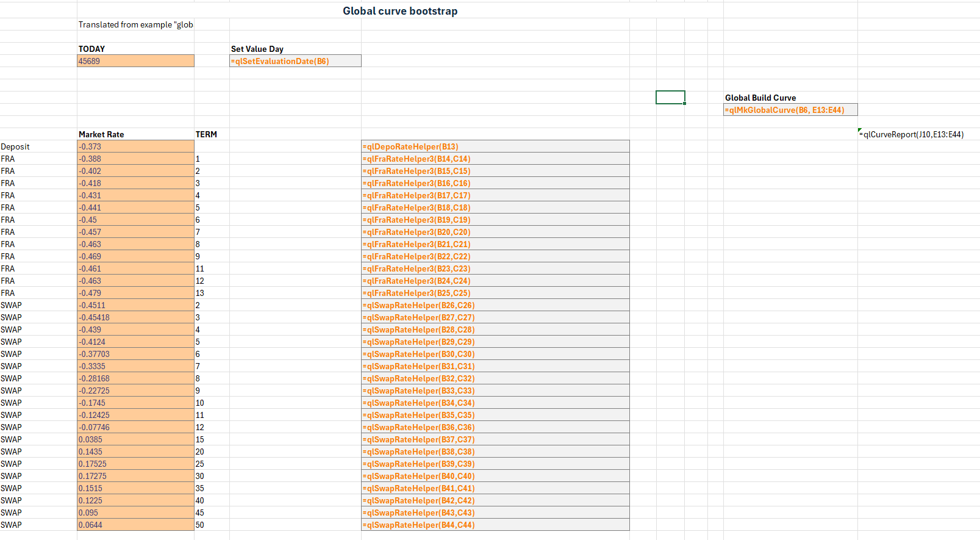Image resolution: width=980 pixels, height=540 pixels.
Task: Select the Deposit row label cell
Action: pos(38,146)
